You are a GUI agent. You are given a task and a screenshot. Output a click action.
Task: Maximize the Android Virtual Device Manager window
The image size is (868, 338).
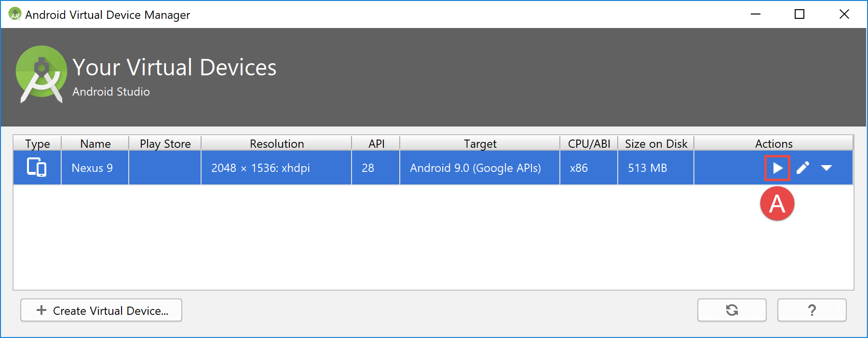point(800,14)
